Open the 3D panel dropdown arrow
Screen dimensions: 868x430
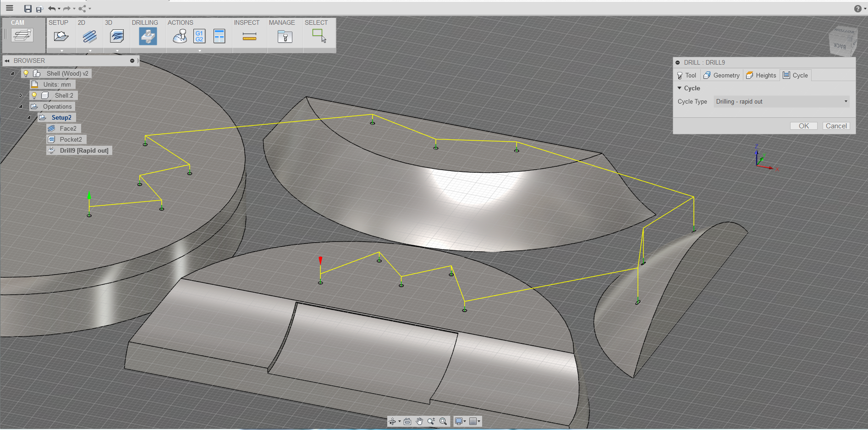[117, 50]
